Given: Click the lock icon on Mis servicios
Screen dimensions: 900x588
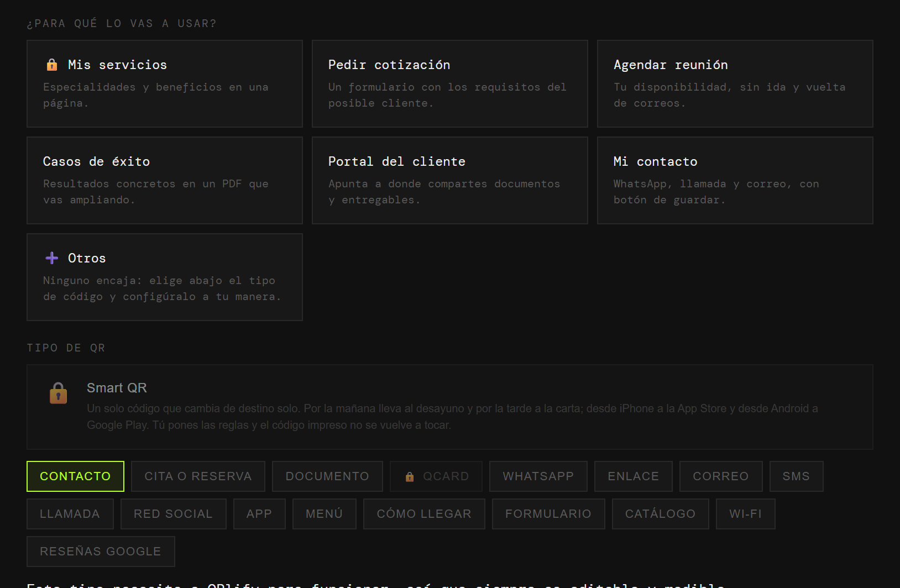Looking at the screenshot, I should pos(52,65).
